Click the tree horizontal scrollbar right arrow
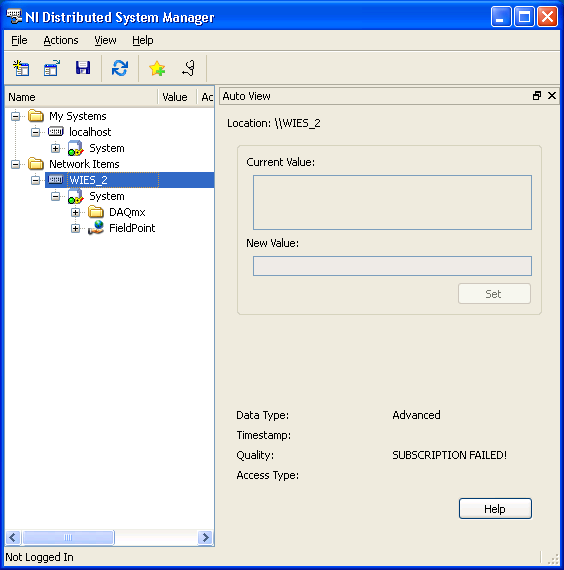 click(x=205, y=537)
